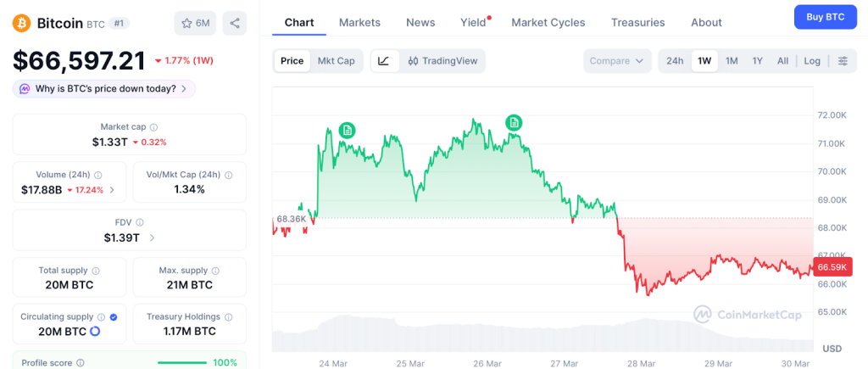Switch to the Market Cycles tab
Viewport: 868px width, 369px height.
pos(548,22)
